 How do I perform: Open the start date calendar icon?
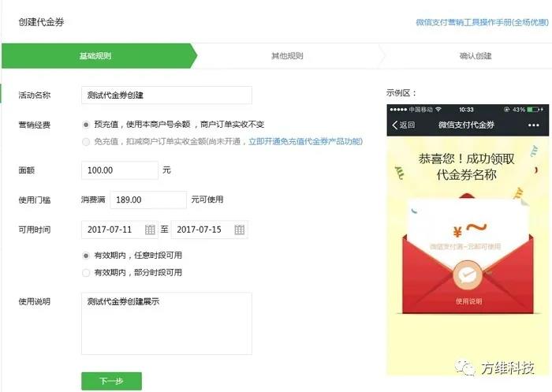pyautogui.click(x=150, y=230)
